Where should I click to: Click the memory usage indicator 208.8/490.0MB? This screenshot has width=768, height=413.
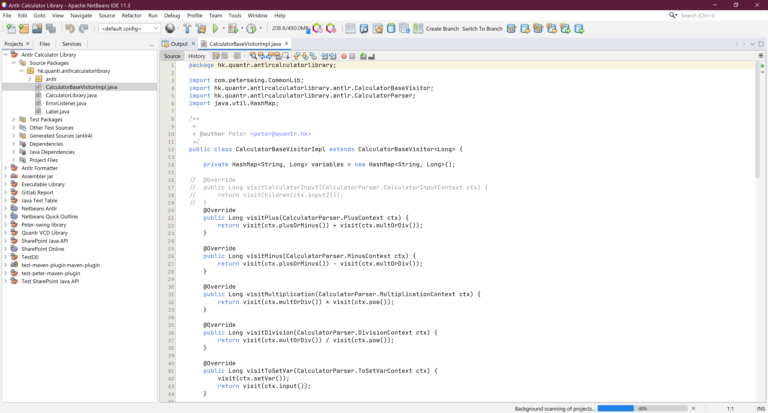[290, 28]
